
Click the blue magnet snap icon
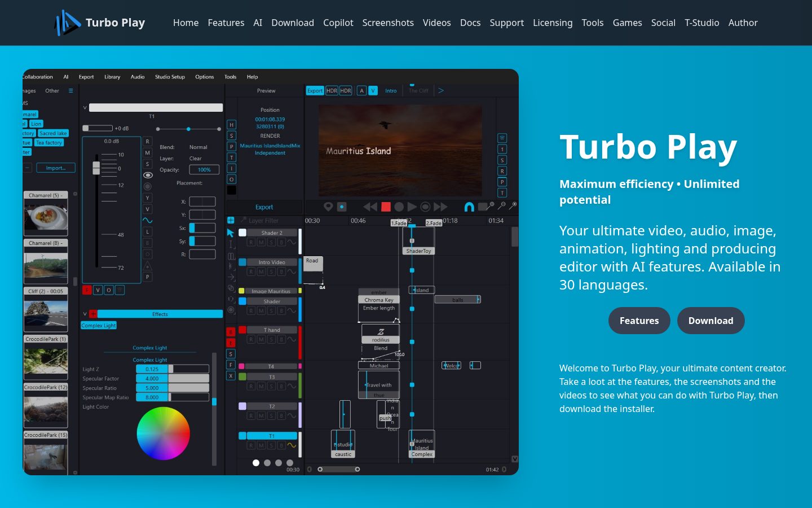469,207
